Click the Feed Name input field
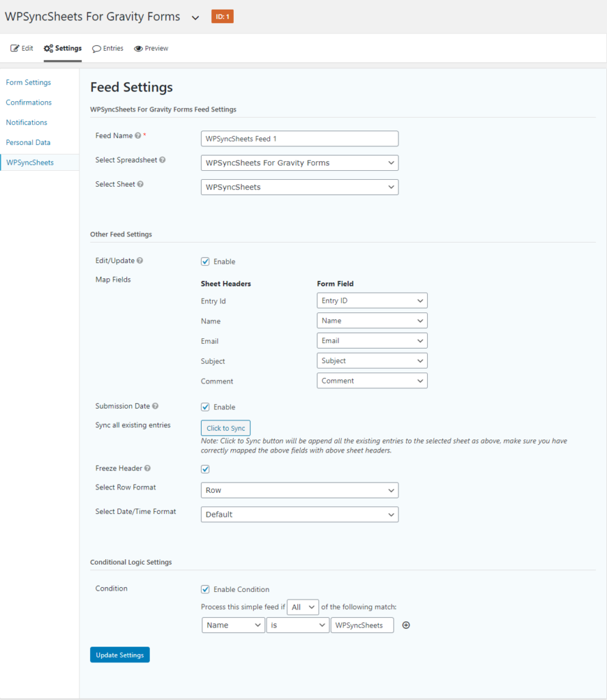Image resolution: width=607 pixels, height=700 pixels. click(x=299, y=138)
